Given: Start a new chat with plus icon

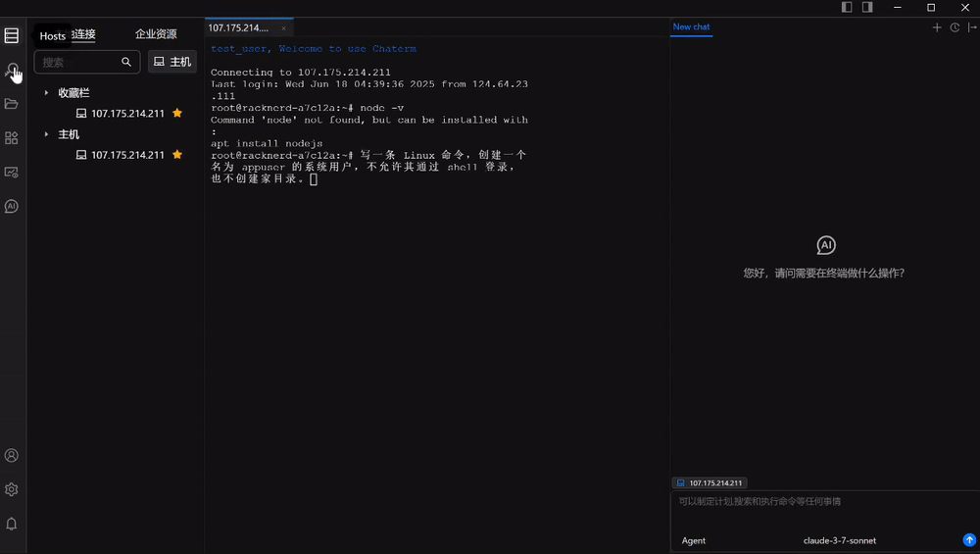Looking at the screenshot, I should pyautogui.click(x=936, y=27).
